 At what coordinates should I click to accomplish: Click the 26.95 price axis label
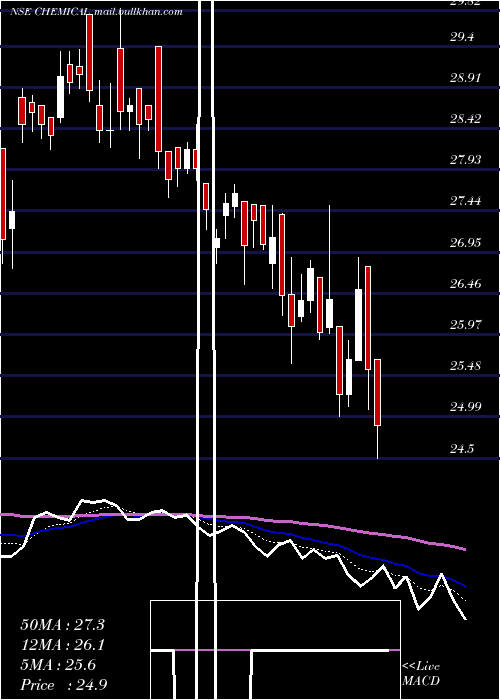pyautogui.click(x=466, y=242)
